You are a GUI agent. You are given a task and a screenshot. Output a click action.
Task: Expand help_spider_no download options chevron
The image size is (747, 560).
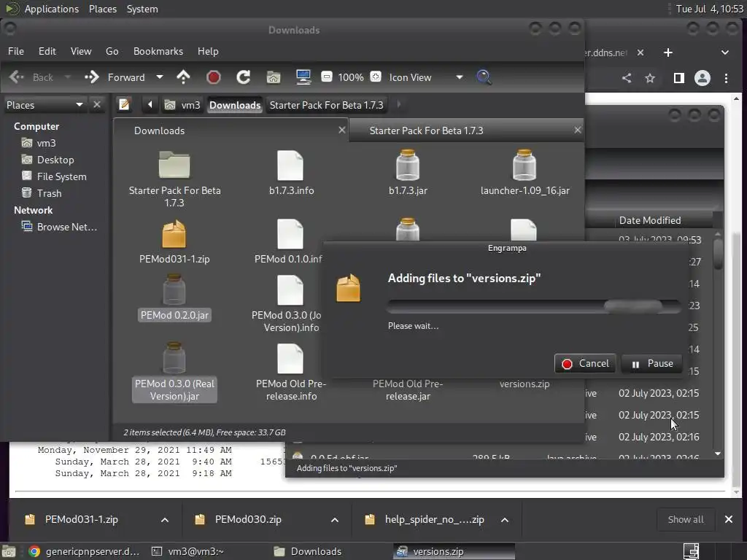tap(505, 519)
